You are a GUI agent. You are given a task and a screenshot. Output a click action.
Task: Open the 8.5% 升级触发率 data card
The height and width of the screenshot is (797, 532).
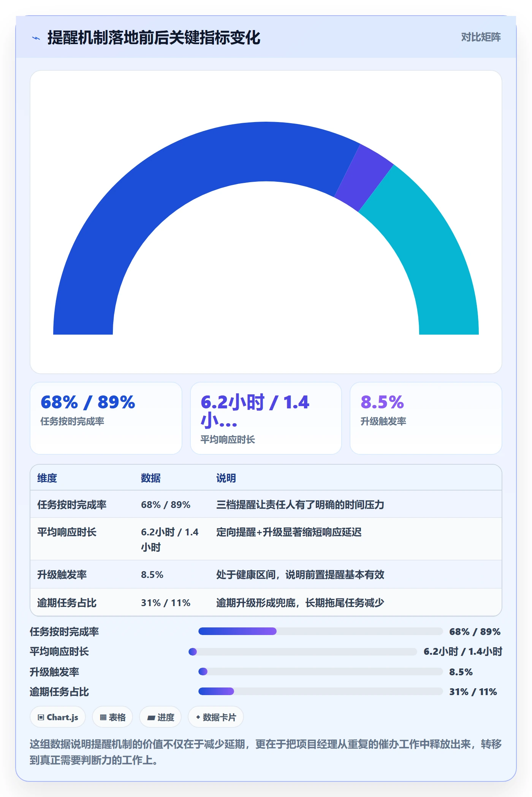426,418
